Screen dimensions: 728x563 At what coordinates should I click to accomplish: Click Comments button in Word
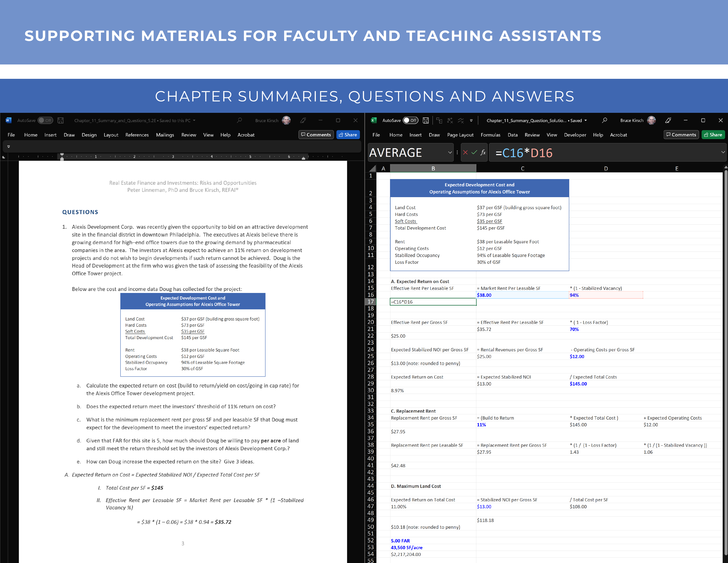coord(316,135)
